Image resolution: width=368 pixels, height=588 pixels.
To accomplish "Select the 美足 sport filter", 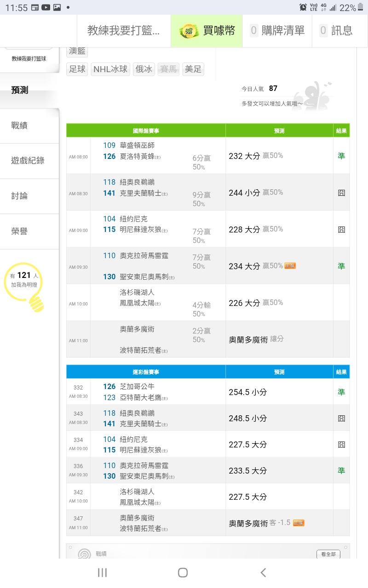I will pos(193,69).
